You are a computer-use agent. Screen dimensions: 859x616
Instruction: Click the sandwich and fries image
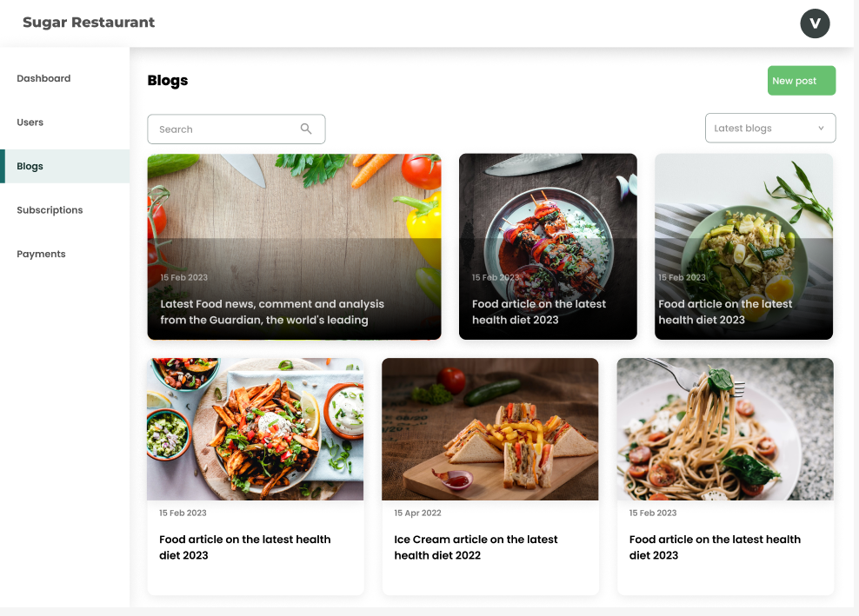[x=490, y=429]
